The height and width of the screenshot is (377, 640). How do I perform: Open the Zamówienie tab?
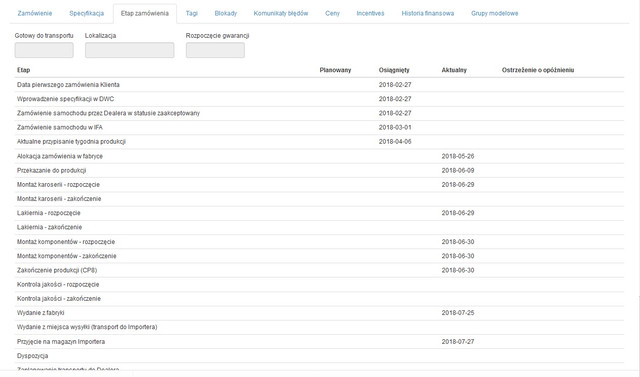(35, 13)
